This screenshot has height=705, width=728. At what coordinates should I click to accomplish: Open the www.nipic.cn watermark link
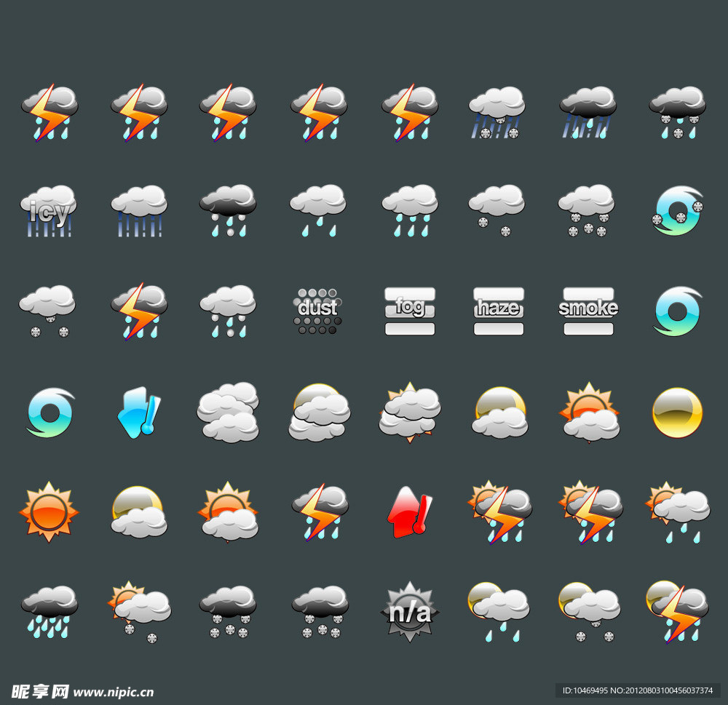[114, 692]
